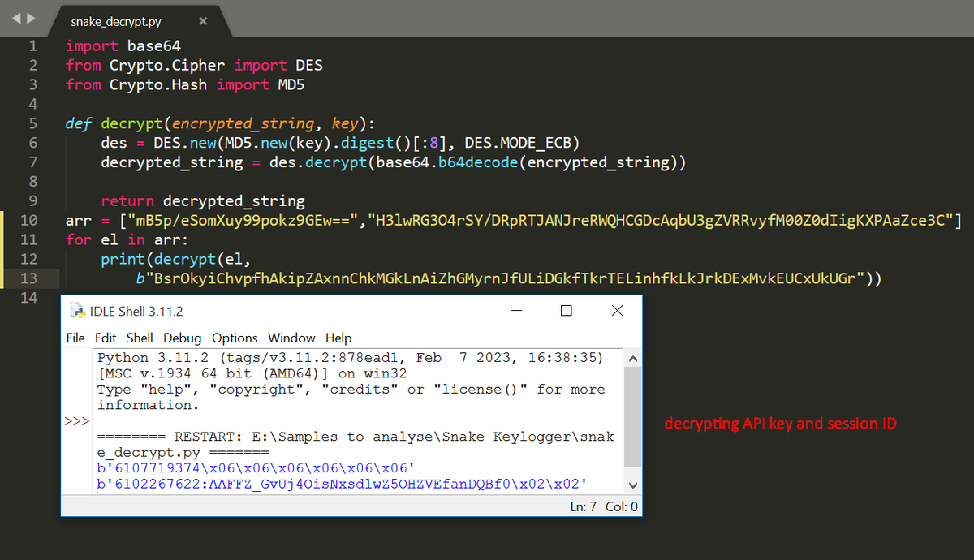974x560 pixels.
Task: Click 'Crypto.Hash' in the editor
Action: (x=158, y=84)
